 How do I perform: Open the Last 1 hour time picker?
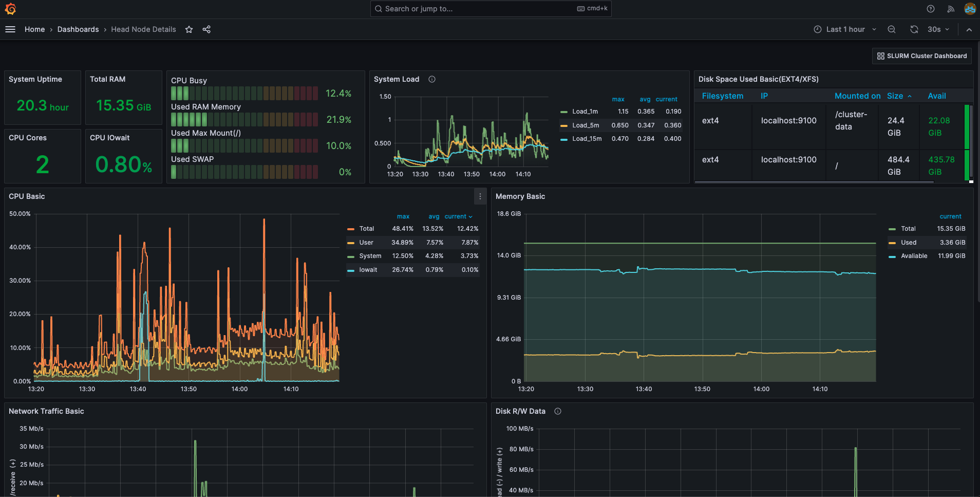click(x=844, y=29)
